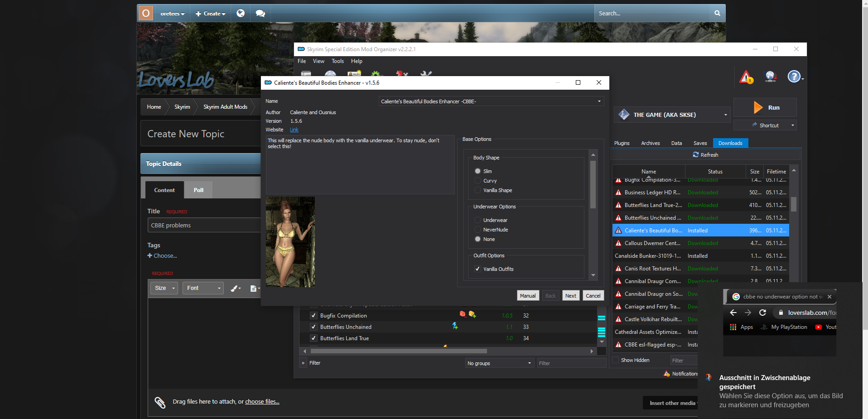Open the editor Font dropdown
Screen dimensions: 868x419
point(203,288)
